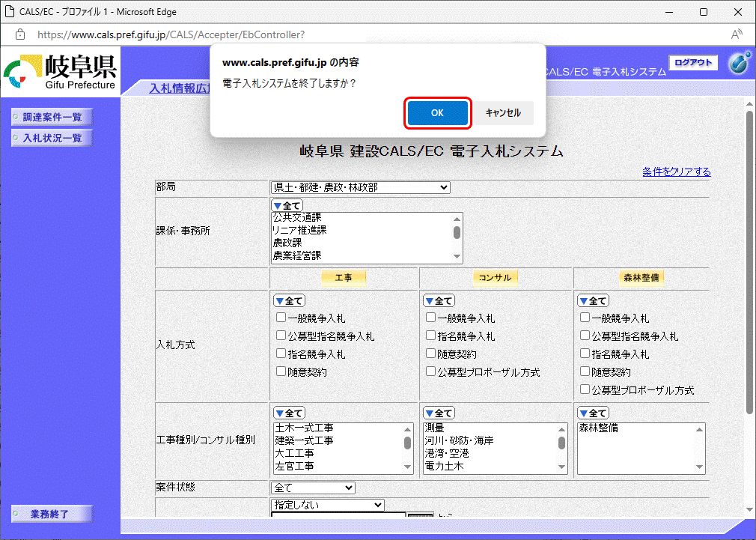Click the コンサル column header
Viewport: 756px width, 540px height.
point(496,277)
